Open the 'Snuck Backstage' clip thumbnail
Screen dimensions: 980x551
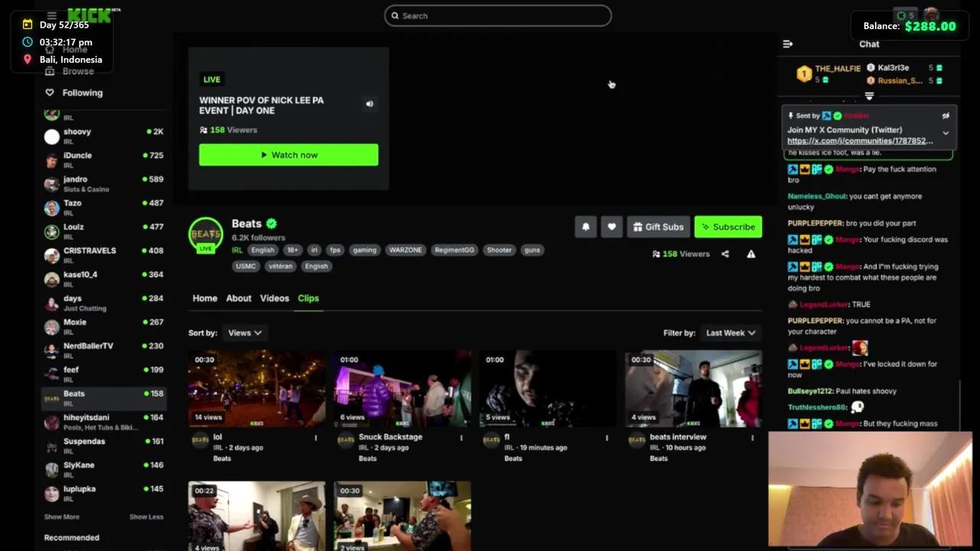coord(402,389)
